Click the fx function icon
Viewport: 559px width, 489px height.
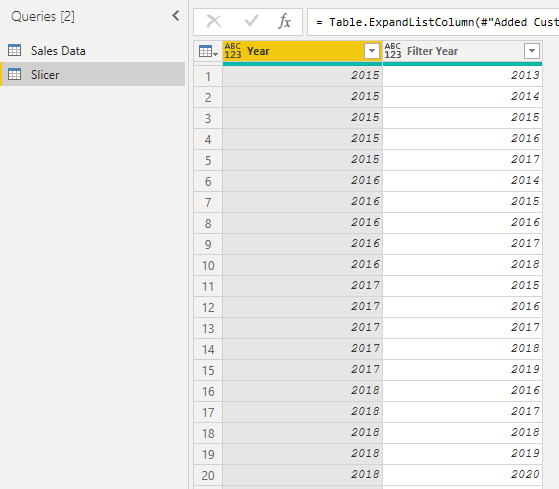(x=284, y=21)
